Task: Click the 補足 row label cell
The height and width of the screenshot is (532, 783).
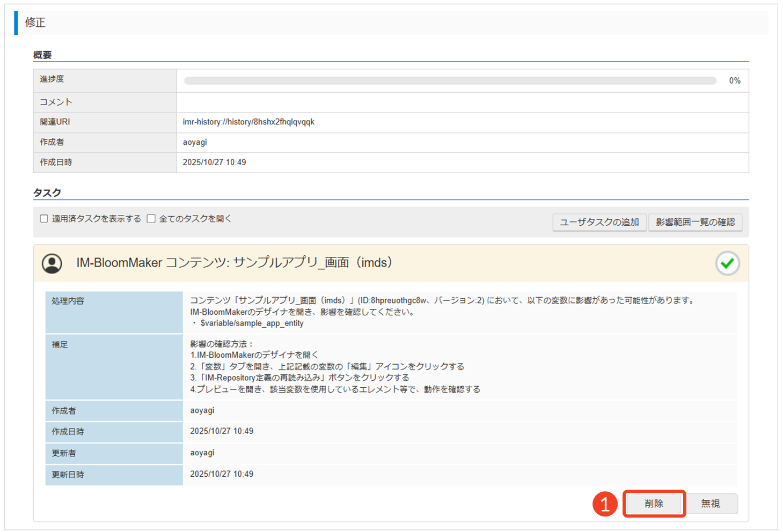Action: [x=60, y=345]
